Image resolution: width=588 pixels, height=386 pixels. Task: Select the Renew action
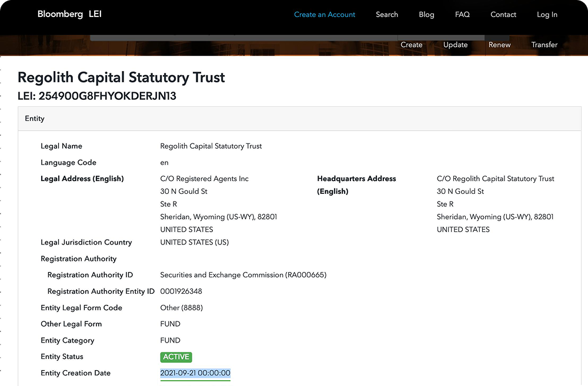[x=499, y=45]
